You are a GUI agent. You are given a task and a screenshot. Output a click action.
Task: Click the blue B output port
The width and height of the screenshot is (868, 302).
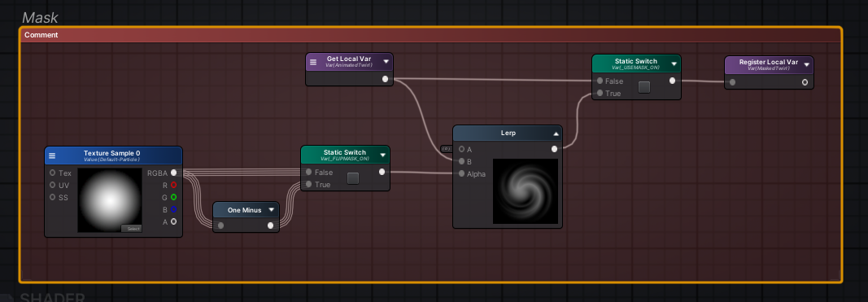click(x=174, y=209)
